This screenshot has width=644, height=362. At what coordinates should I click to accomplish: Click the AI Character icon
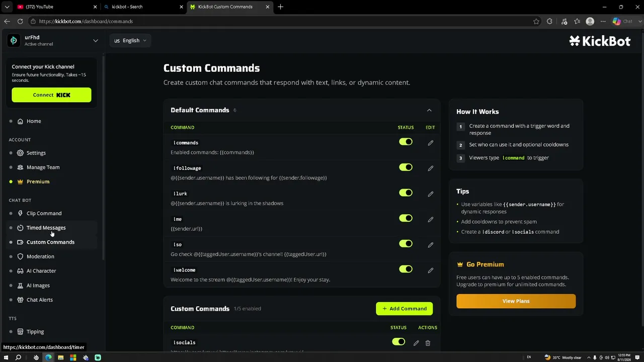(x=20, y=271)
